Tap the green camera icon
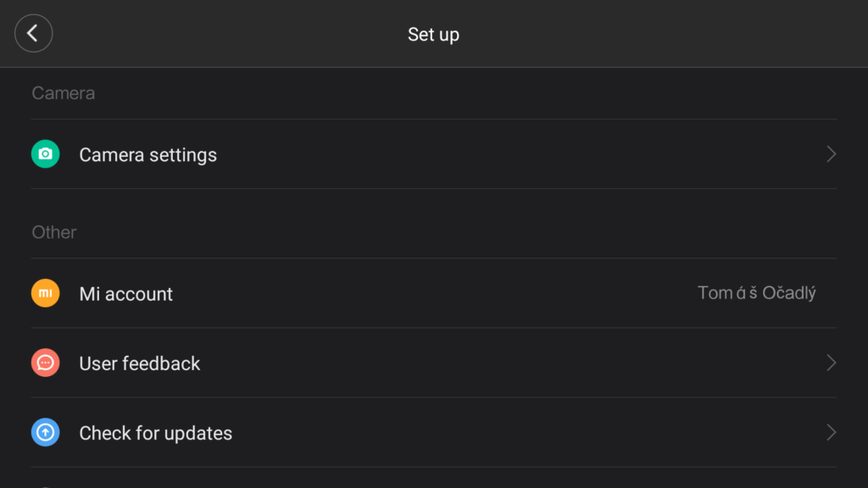The width and height of the screenshot is (868, 488). [46, 154]
